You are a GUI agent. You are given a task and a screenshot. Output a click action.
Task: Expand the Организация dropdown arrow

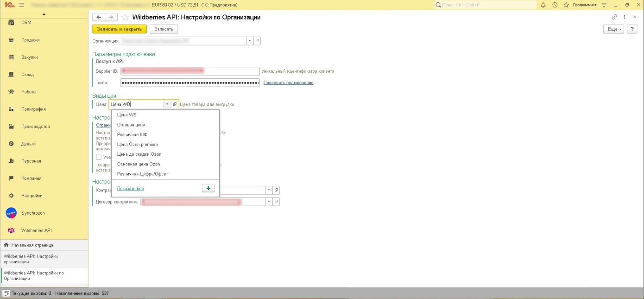[250, 41]
